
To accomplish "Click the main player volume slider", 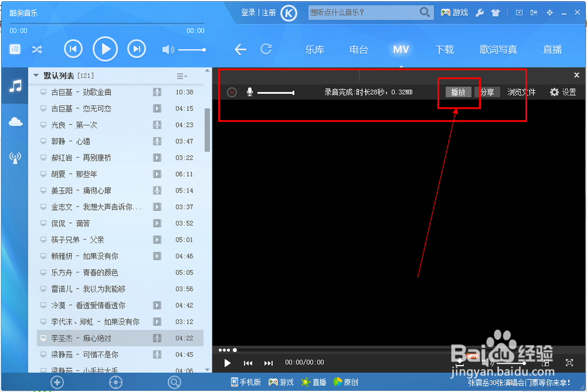I will tap(192, 49).
